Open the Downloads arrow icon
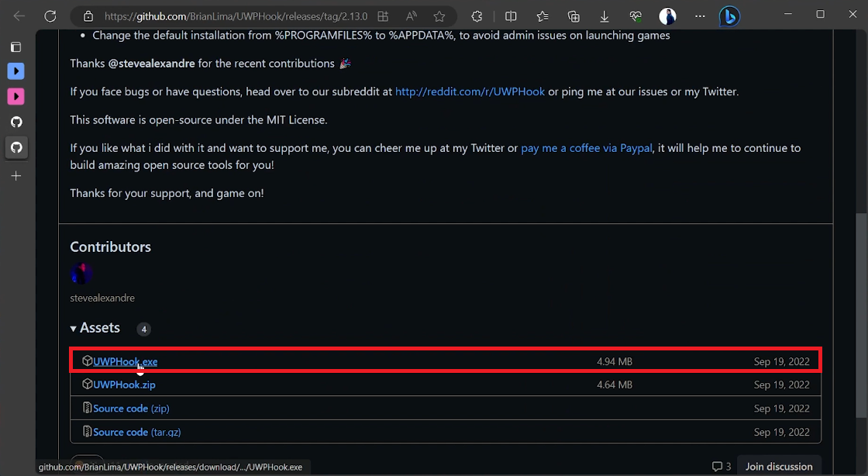Screen dimensions: 868x476 [x=604, y=16]
